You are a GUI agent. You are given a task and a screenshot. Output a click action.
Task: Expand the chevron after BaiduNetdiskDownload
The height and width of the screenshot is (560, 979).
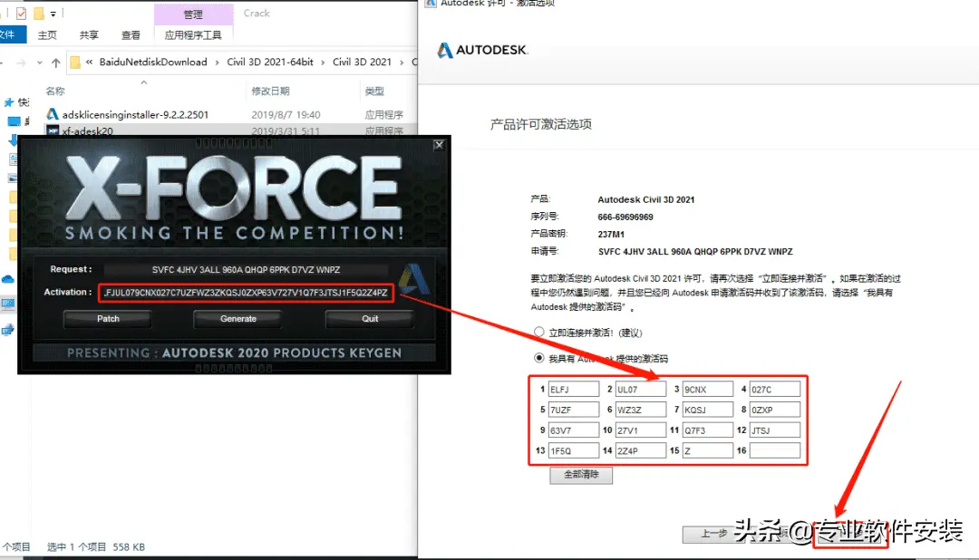217,62
